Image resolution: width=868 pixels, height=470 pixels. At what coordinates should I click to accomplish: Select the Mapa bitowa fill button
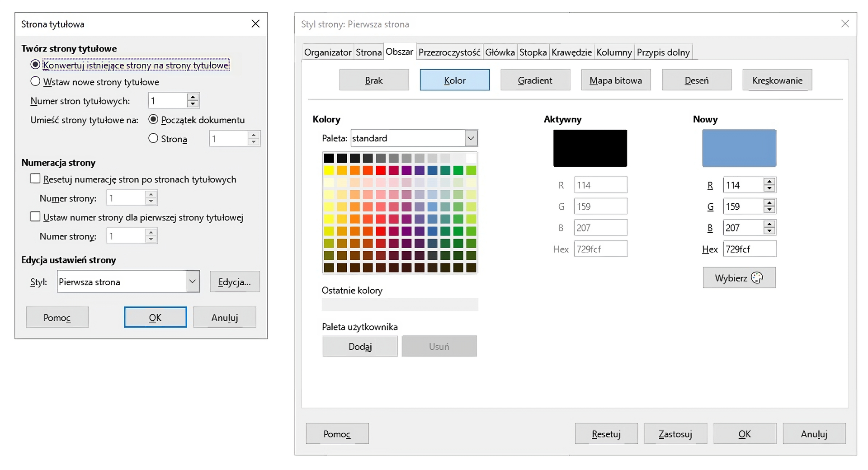click(x=616, y=80)
